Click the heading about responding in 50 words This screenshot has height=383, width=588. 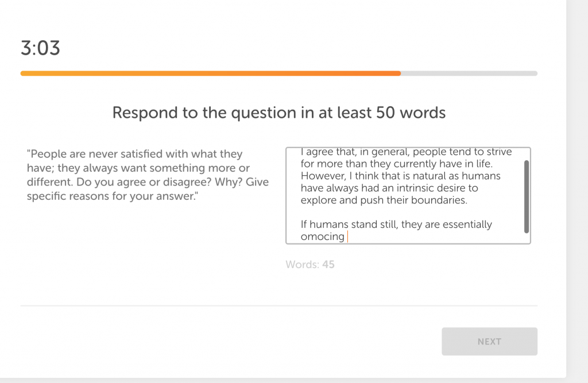click(278, 113)
